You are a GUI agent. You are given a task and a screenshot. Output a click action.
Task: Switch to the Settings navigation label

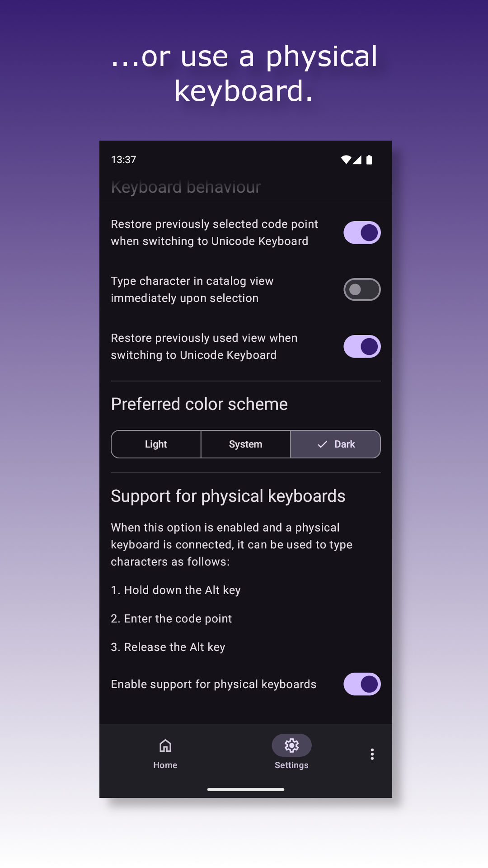click(x=291, y=765)
